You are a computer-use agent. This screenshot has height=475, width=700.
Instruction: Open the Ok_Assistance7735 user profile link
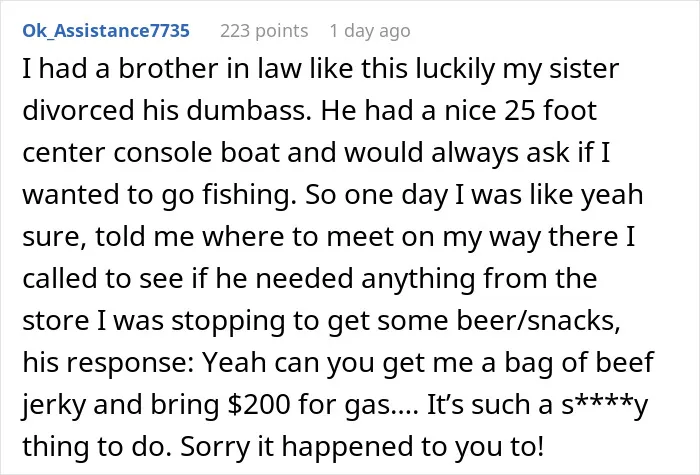[x=106, y=31]
